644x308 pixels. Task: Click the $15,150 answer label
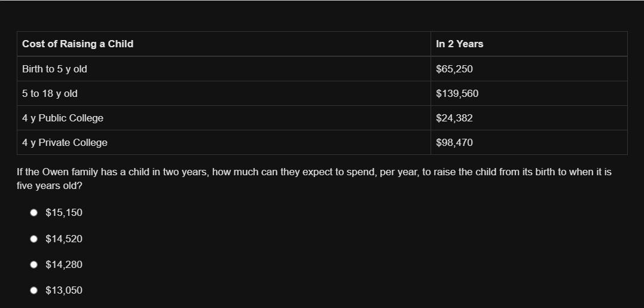point(64,213)
